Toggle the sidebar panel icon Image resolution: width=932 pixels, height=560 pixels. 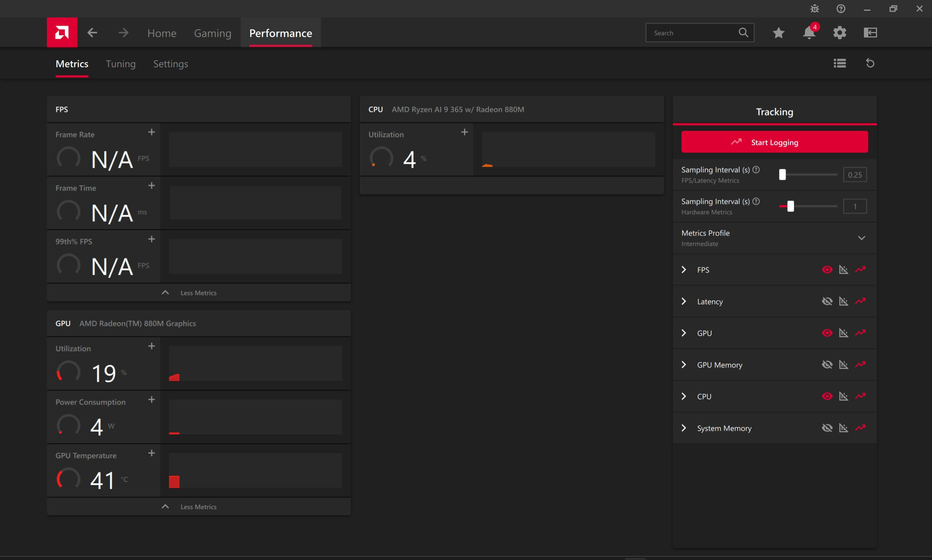(870, 33)
